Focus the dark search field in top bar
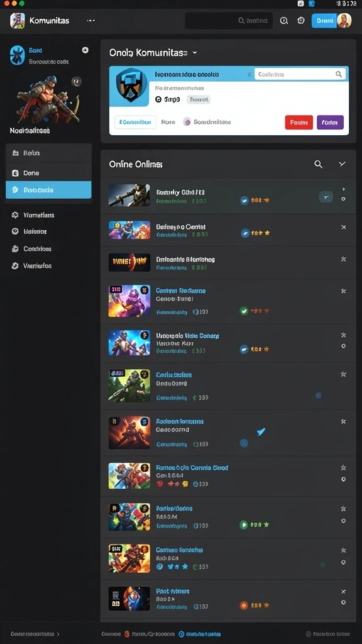The image size is (362, 644). coord(229,21)
